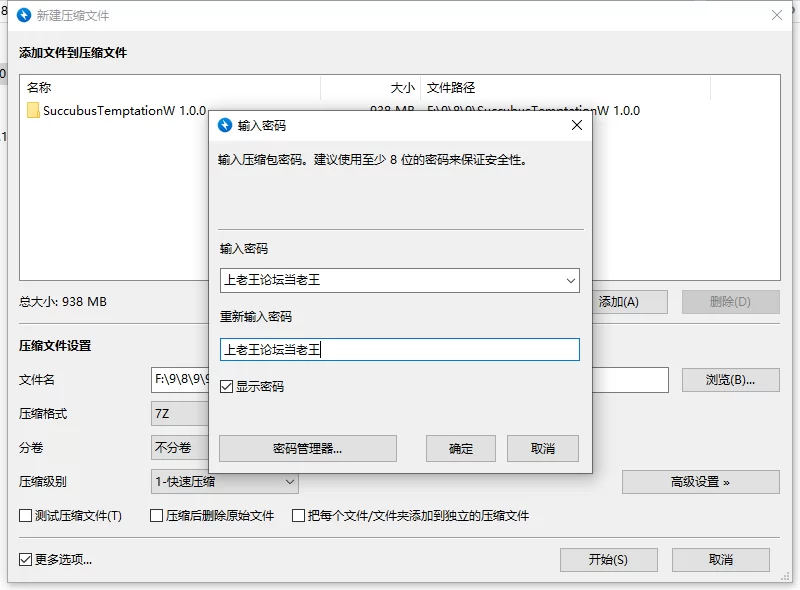
Task: Click the 添加(A) button
Action: tap(630, 302)
